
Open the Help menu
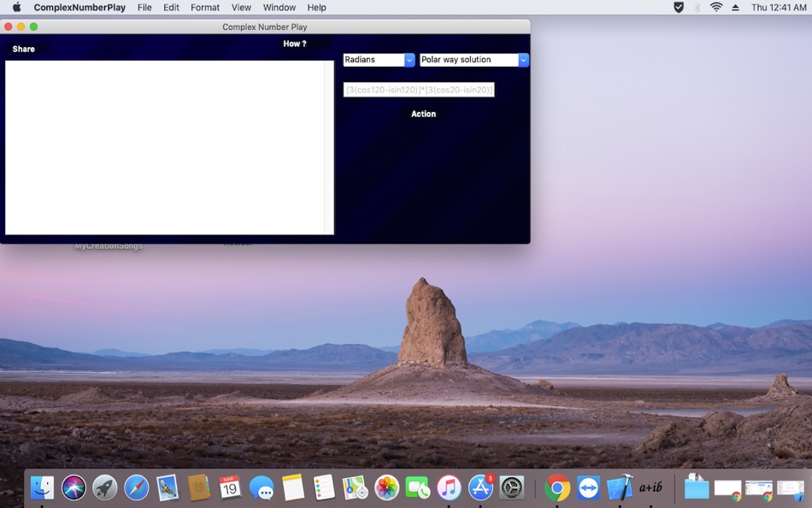(316, 7)
